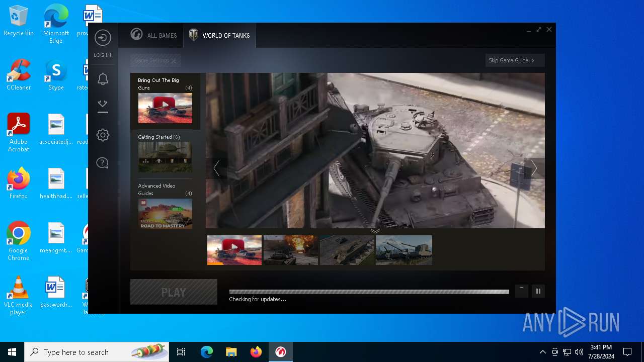Open network icon in system tray

click(567, 352)
